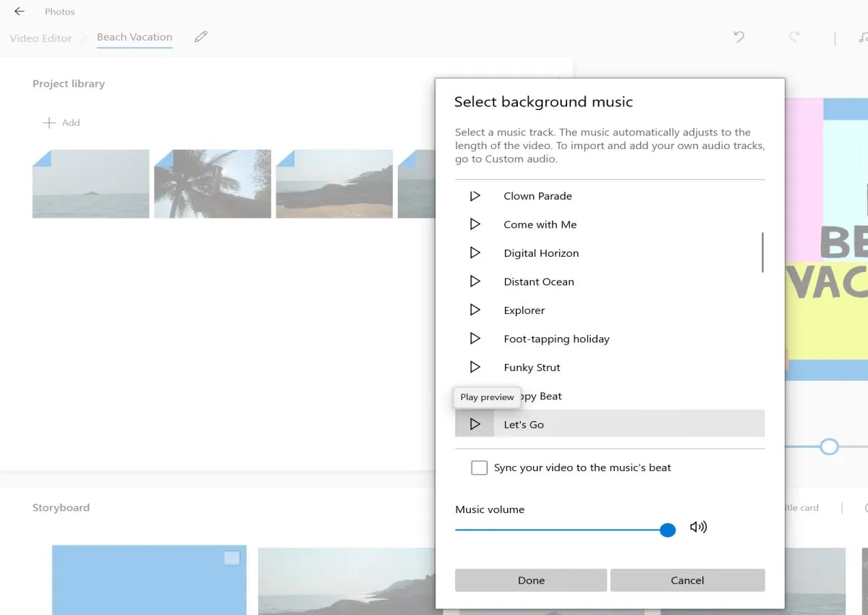Undo the last edit
Viewport: 868px width, 615px height.
[739, 37]
